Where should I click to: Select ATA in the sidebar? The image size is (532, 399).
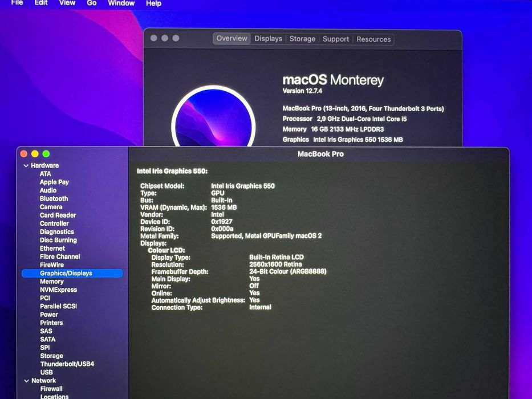tap(45, 174)
